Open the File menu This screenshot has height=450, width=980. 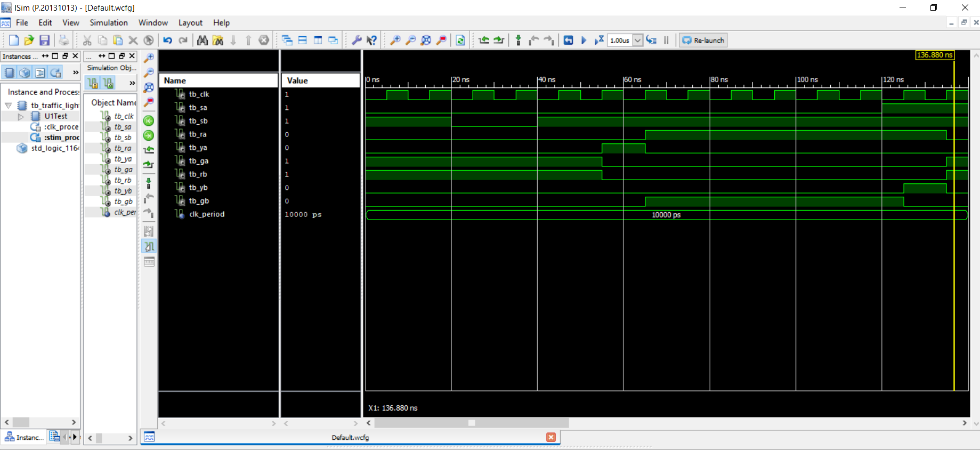(x=22, y=22)
